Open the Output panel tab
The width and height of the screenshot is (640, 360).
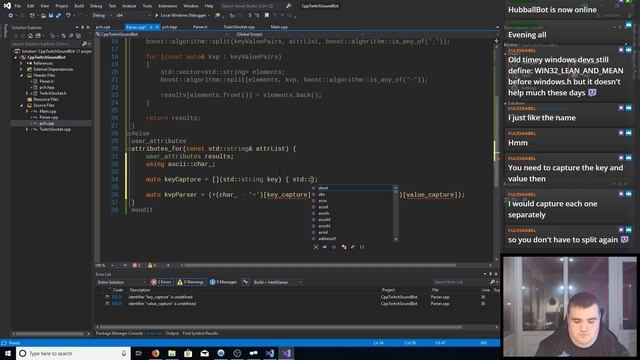(x=172, y=333)
